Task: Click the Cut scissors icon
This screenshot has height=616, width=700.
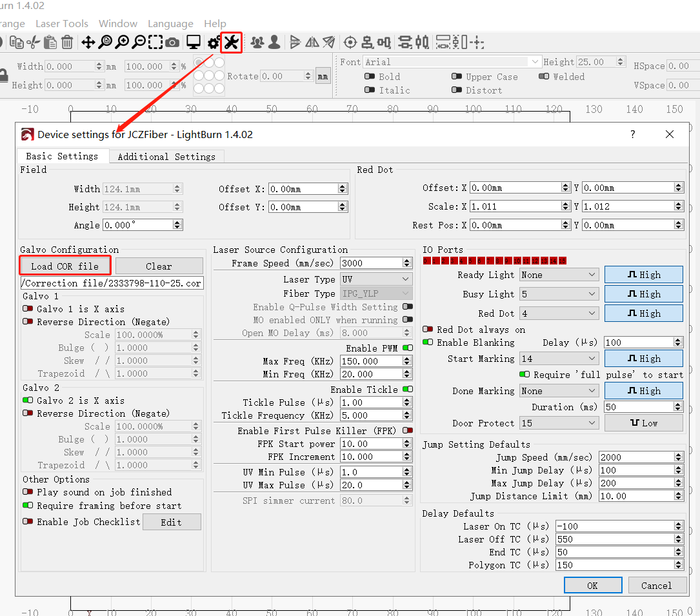Action: (x=34, y=43)
